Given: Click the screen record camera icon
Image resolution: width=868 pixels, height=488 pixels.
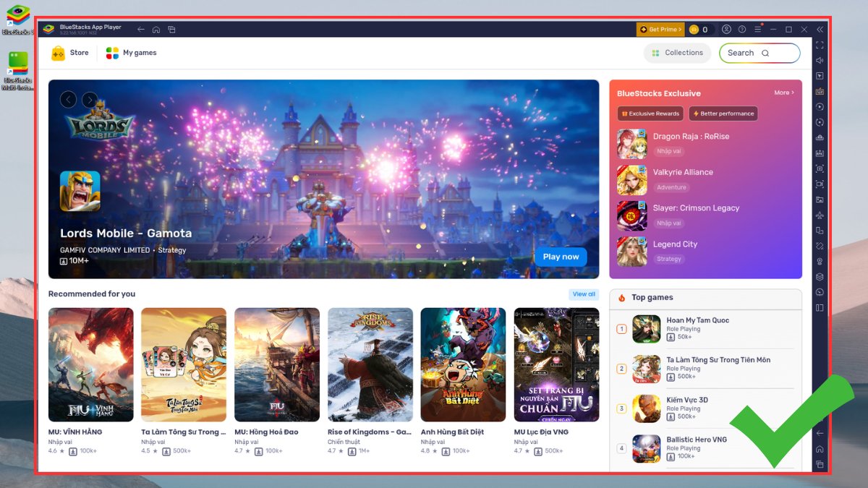Looking at the screenshot, I should coord(820,184).
